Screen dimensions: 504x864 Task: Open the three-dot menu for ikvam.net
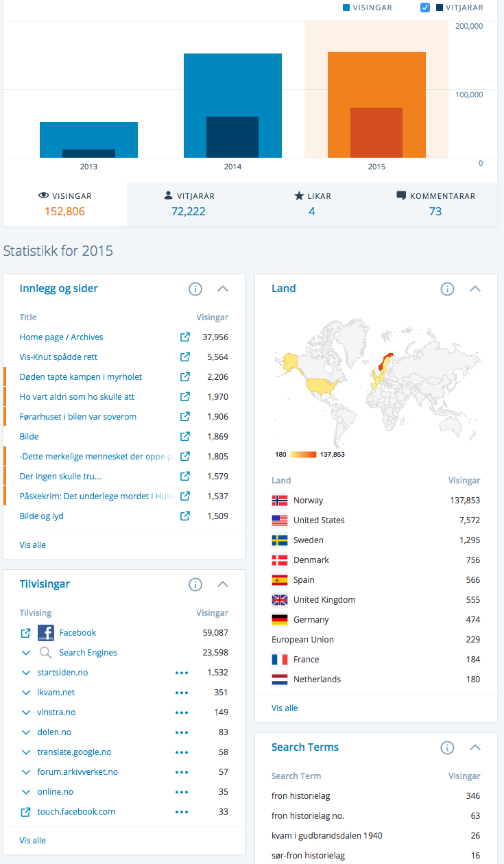point(182,693)
